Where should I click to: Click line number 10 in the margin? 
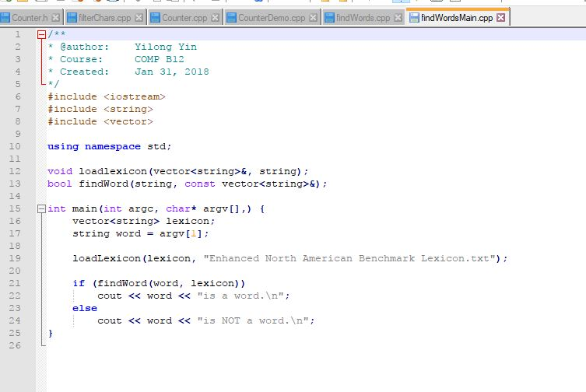17,146
